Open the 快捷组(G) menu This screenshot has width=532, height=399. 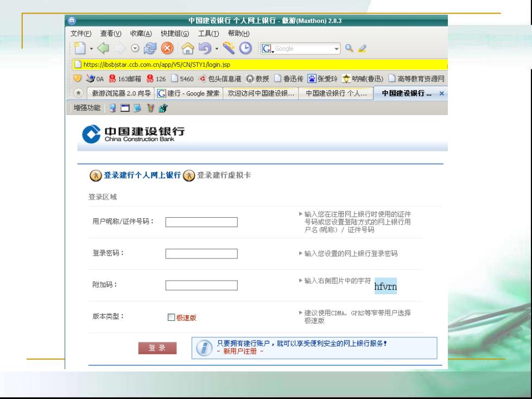coord(175,33)
